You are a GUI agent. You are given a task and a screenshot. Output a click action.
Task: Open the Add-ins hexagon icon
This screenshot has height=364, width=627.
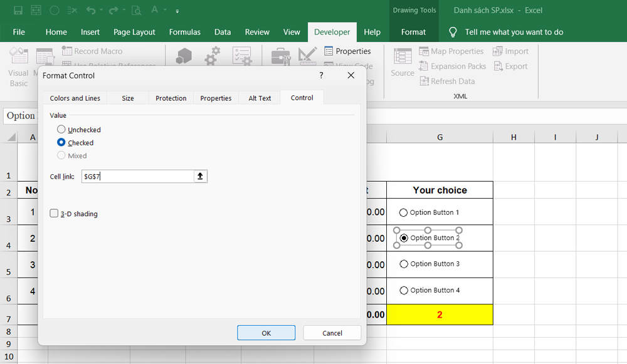pyautogui.click(x=184, y=56)
